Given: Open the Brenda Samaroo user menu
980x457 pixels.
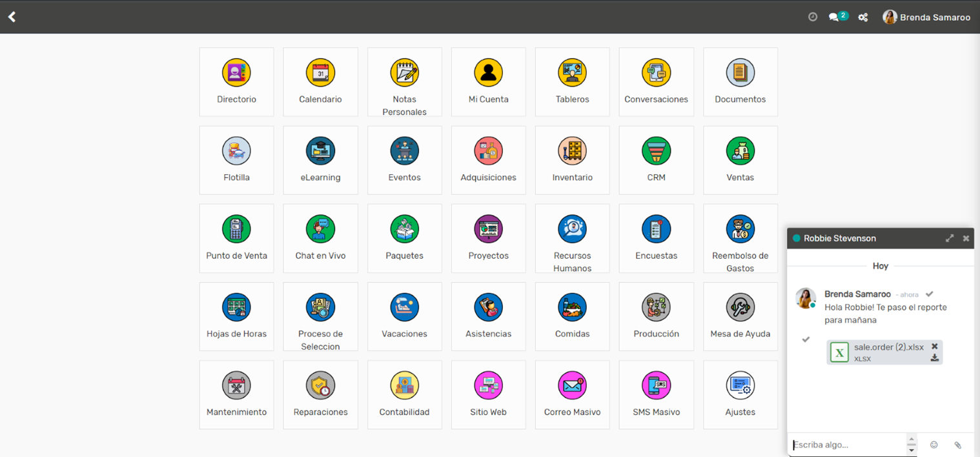Looking at the screenshot, I should tap(926, 17).
